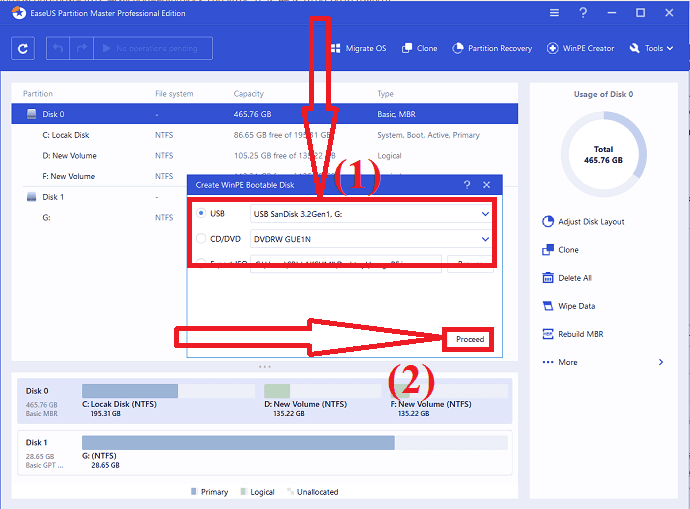Select the 'D: New Volume' partition row
Viewport: 690px width, 509px height.
tap(264, 156)
